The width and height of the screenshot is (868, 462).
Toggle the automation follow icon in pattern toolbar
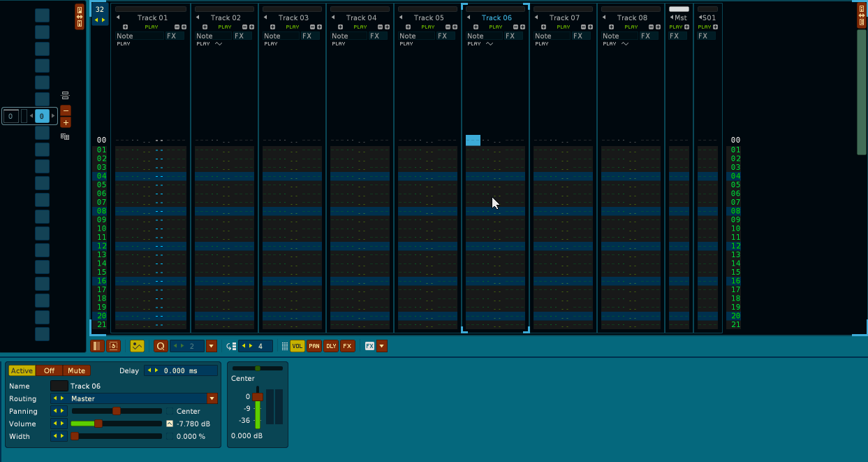click(137, 346)
